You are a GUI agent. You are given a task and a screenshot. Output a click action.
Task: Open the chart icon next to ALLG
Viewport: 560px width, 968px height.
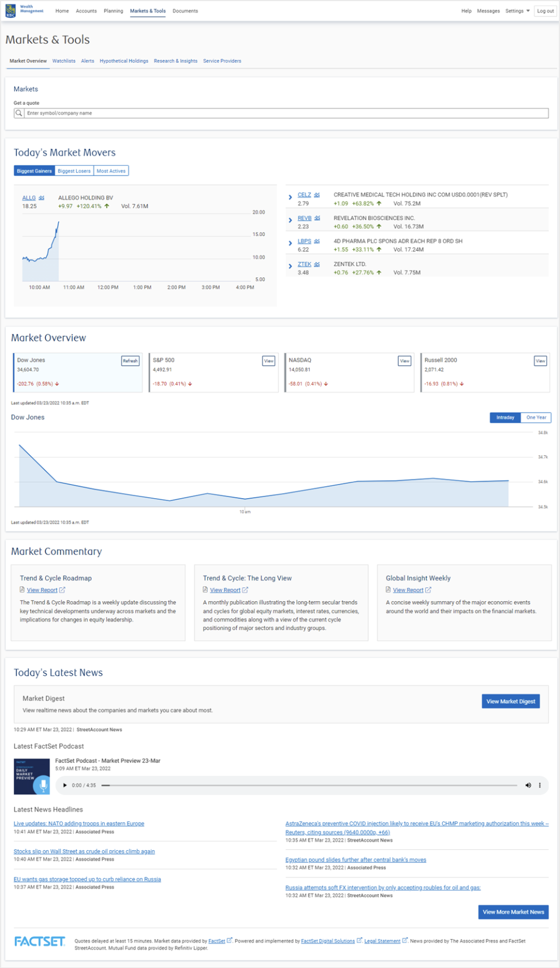[41, 198]
